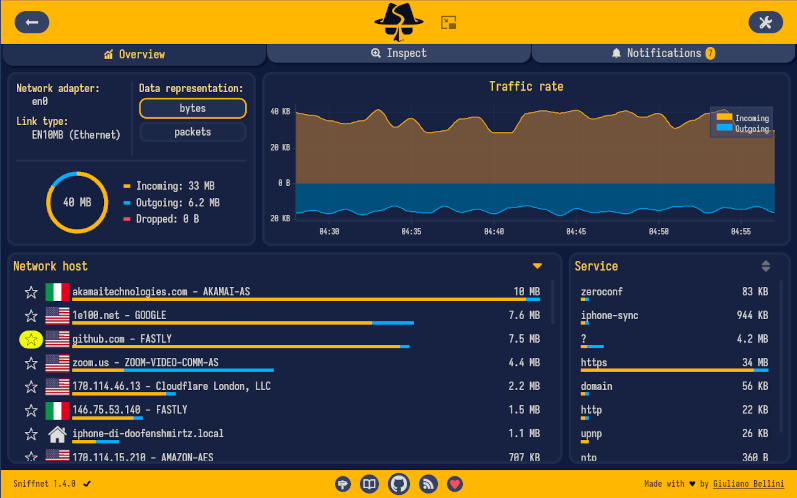Screen dimensions: 797x498
Task: Click the Incoming legend swatch in chart
Action: pos(724,117)
